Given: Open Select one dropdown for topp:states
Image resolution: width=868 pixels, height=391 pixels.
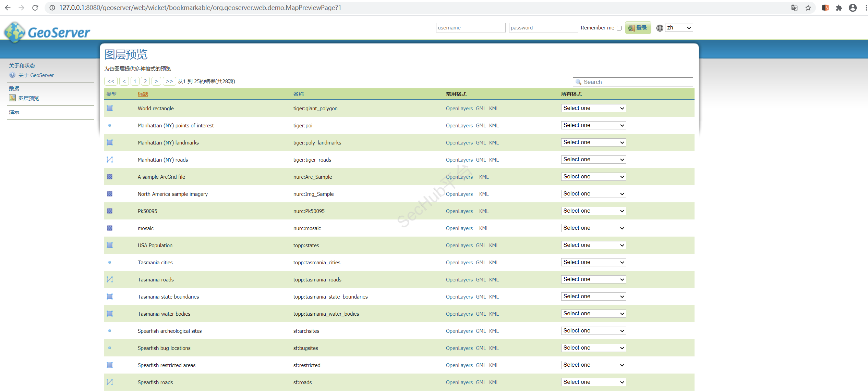Looking at the screenshot, I should point(593,245).
